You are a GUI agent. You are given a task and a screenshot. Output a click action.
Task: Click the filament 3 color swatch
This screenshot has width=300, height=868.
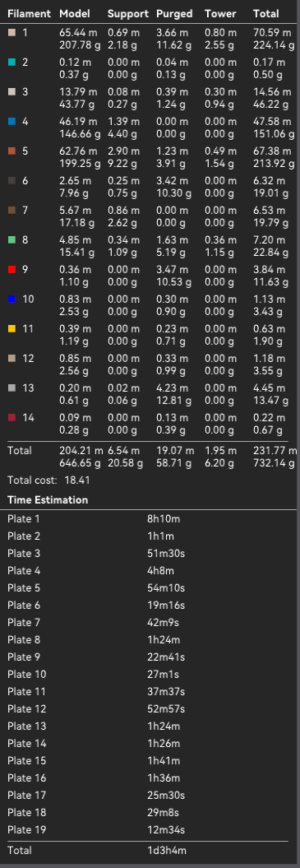[x=12, y=92]
